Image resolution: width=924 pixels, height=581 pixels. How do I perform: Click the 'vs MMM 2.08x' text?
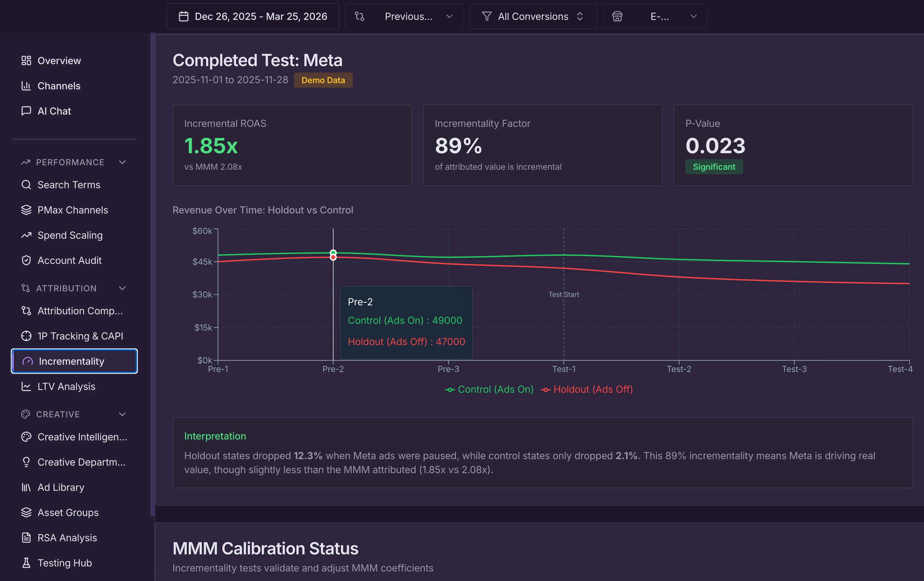213,167
